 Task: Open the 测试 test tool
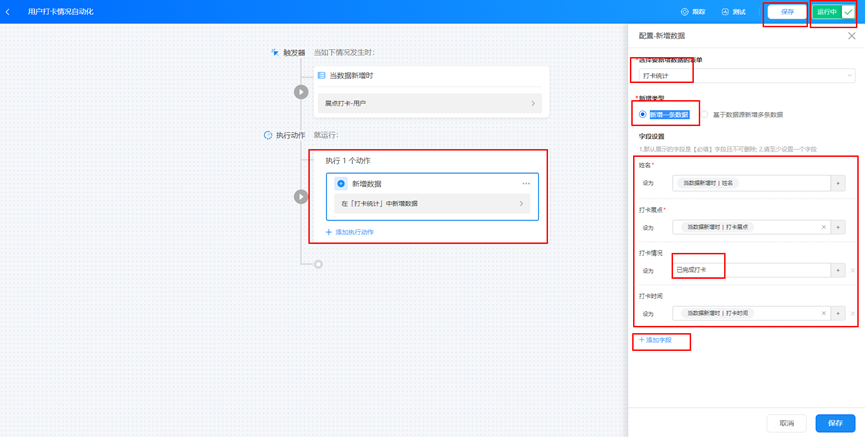pos(734,12)
